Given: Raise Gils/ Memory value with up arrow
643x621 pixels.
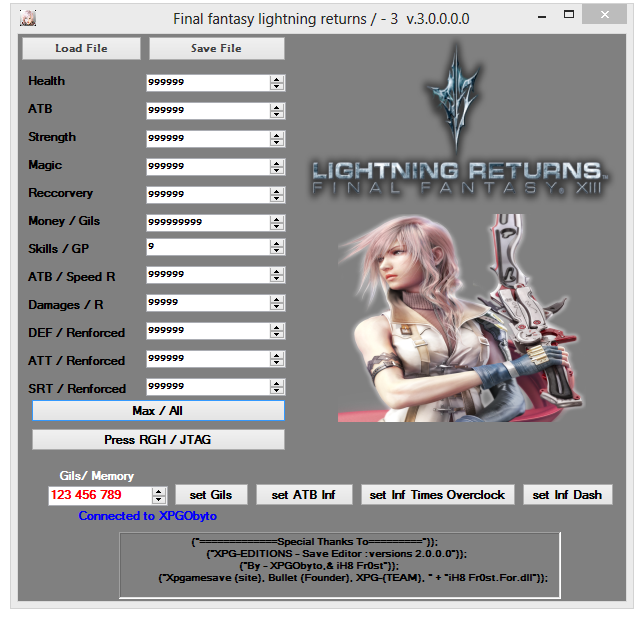Looking at the screenshot, I should tap(159, 491).
